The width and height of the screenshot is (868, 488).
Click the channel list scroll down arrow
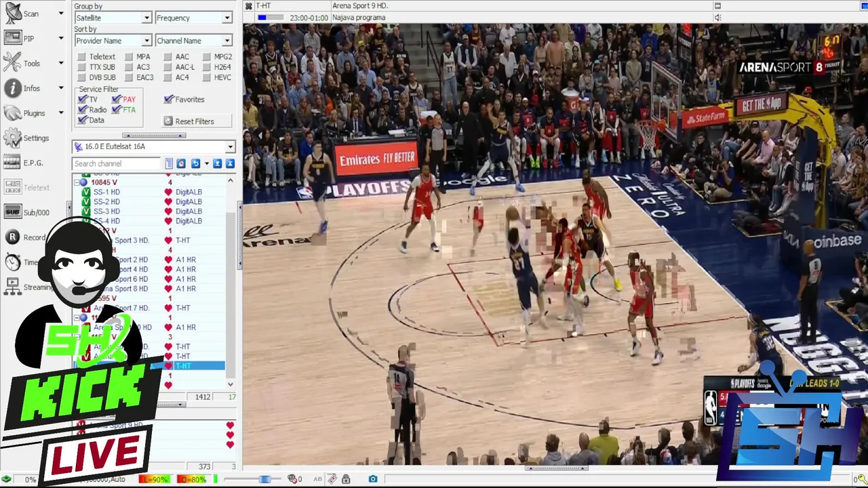(231, 384)
